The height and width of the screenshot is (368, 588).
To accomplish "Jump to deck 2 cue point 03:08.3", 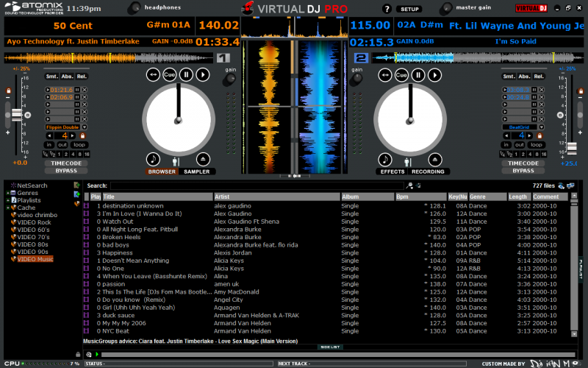I will pyautogui.click(x=505, y=90).
